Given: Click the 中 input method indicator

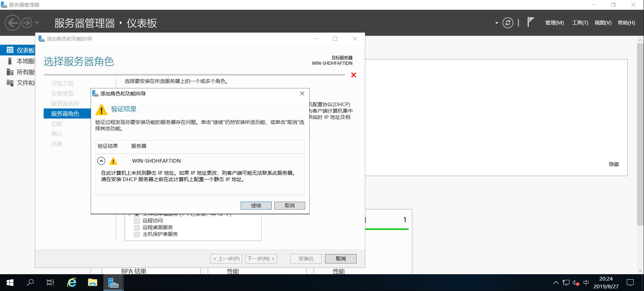Looking at the screenshot, I should pos(586,283).
